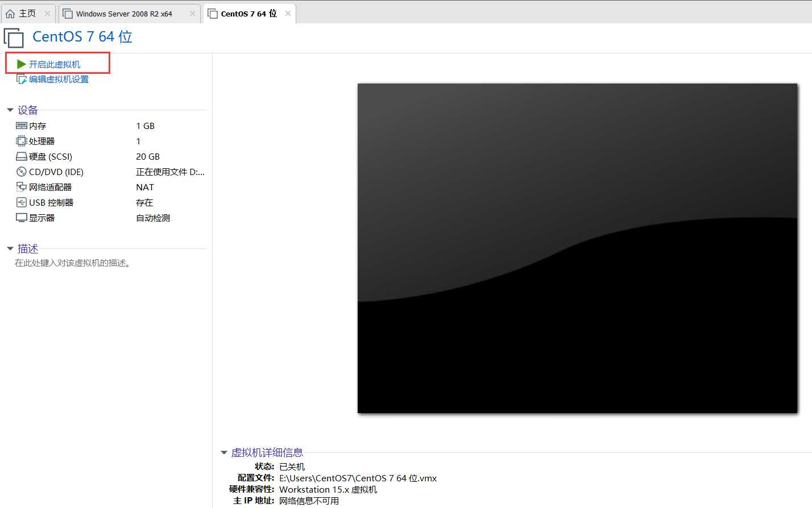This screenshot has height=508, width=812.
Task: Select the USB 控制器 row label
Action: pyautogui.click(x=51, y=202)
